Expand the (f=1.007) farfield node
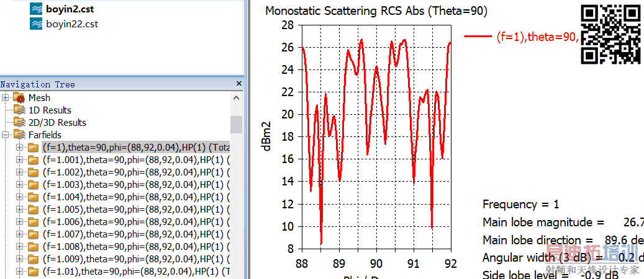The image size is (644, 279). (19, 234)
